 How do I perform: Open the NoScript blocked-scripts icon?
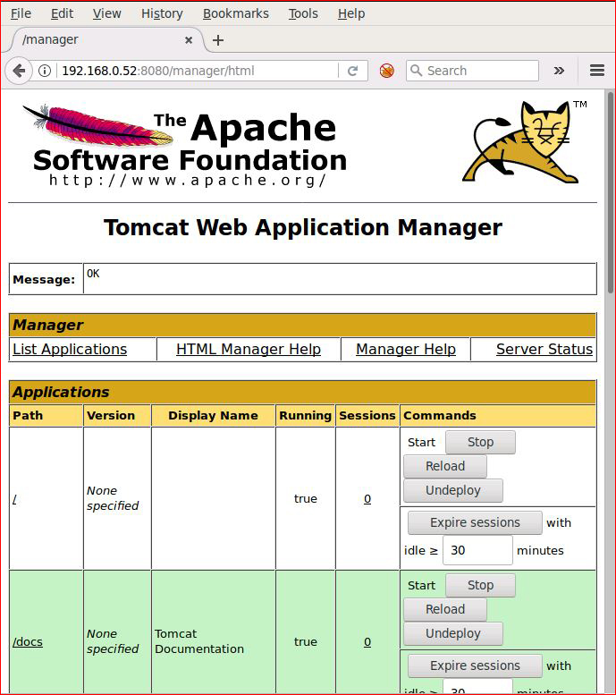[386, 71]
